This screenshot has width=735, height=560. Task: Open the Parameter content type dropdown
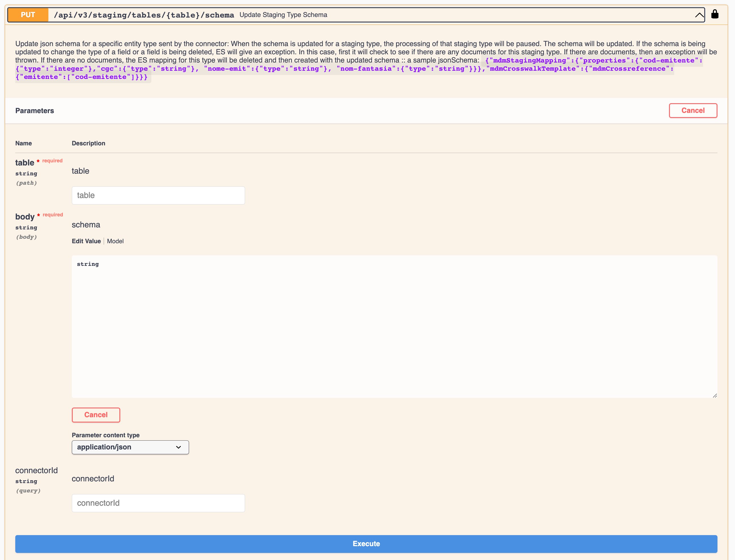point(130,447)
